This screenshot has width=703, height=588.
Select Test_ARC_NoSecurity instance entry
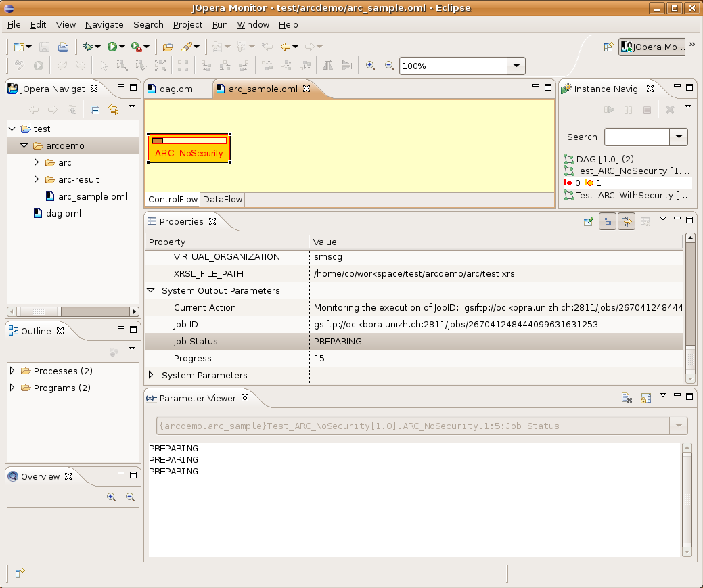click(x=627, y=171)
